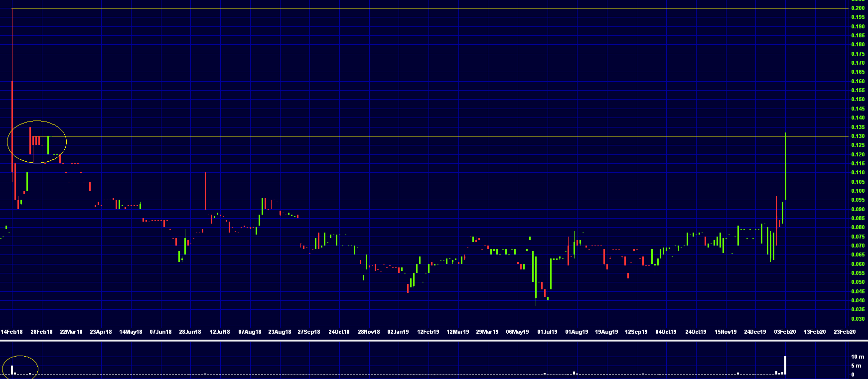
Task: Select the 24Oct18 date label
Action: click(339, 332)
